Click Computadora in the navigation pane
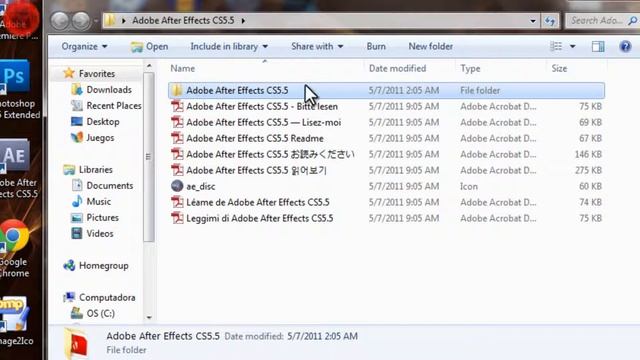The height and width of the screenshot is (360, 640). [107, 298]
